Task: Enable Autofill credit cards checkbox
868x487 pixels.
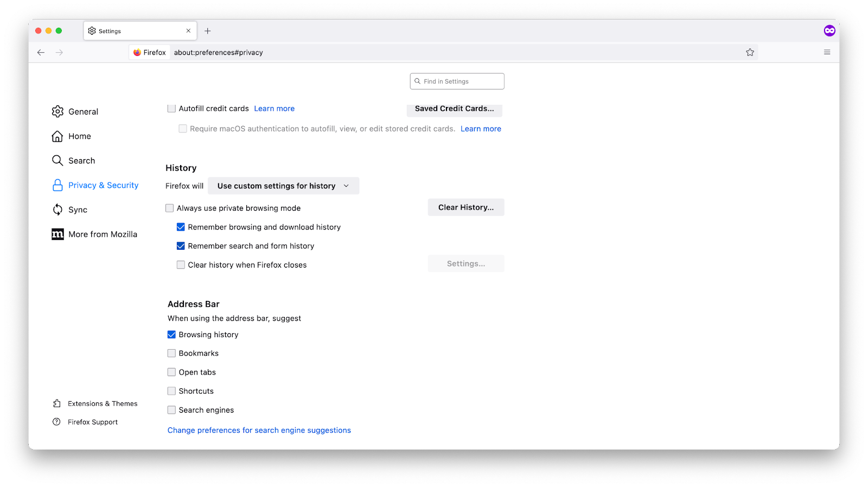Action: (x=171, y=109)
